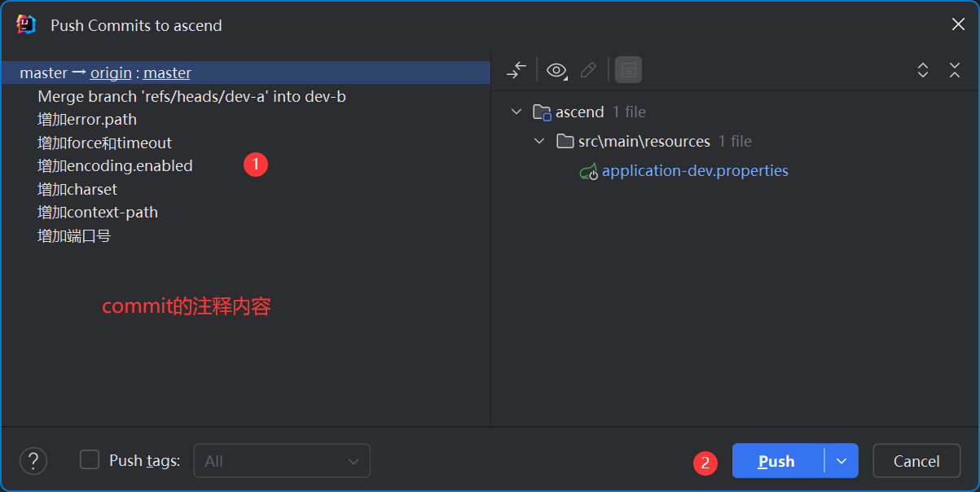Select the application-dev.properties file
Screen dimensions: 980x492
click(695, 171)
